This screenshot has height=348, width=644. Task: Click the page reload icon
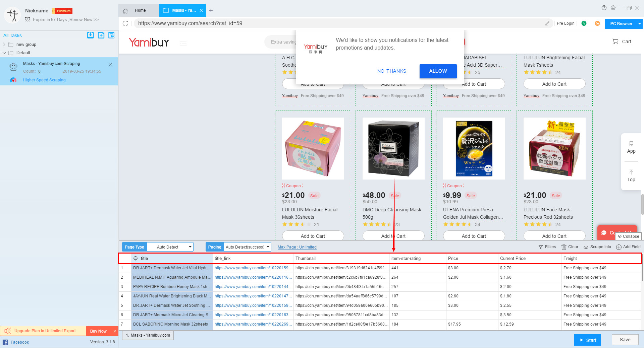(x=125, y=23)
